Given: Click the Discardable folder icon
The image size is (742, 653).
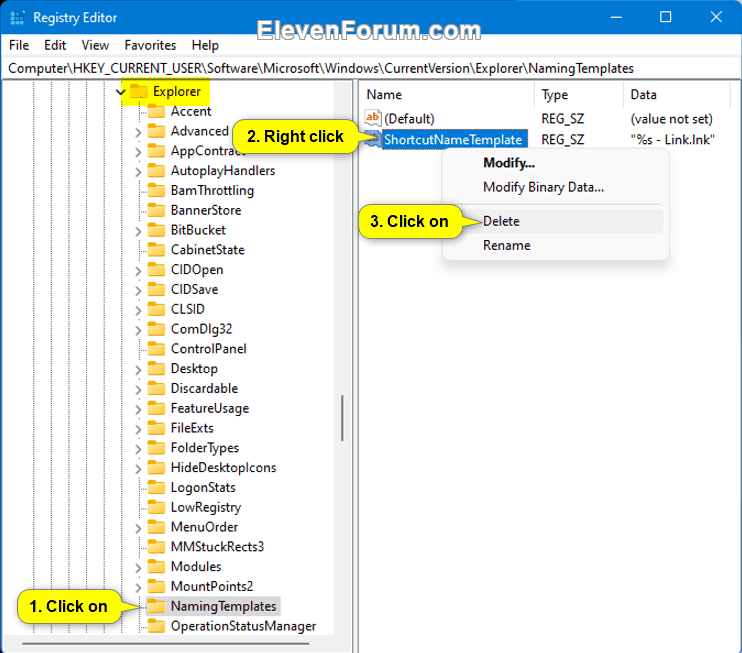Looking at the screenshot, I should click(156, 388).
